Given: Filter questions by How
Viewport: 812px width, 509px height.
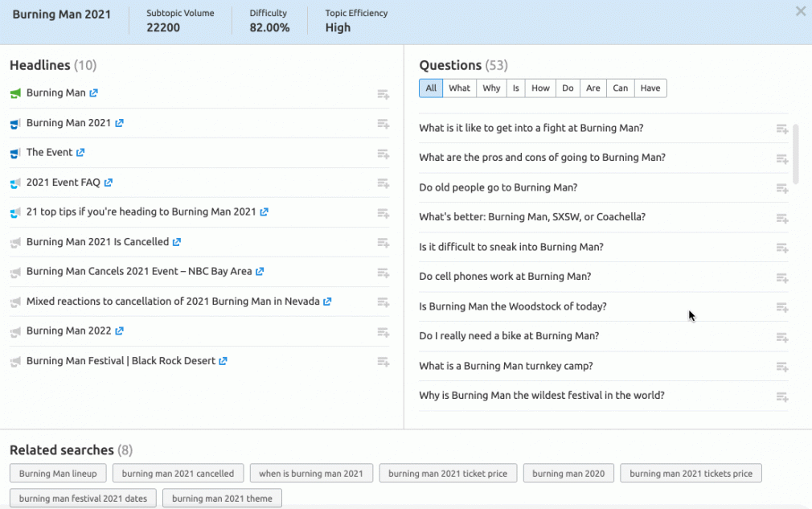Looking at the screenshot, I should pyautogui.click(x=540, y=88).
